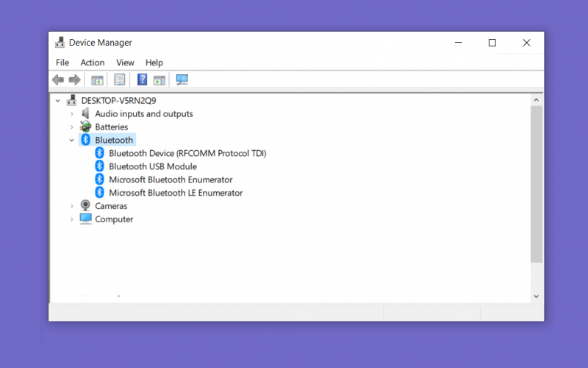This screenshot has height=368, width=588.
Task: Click icon beside Bluetooth USB Module
Action: click(x=99, y=166)
